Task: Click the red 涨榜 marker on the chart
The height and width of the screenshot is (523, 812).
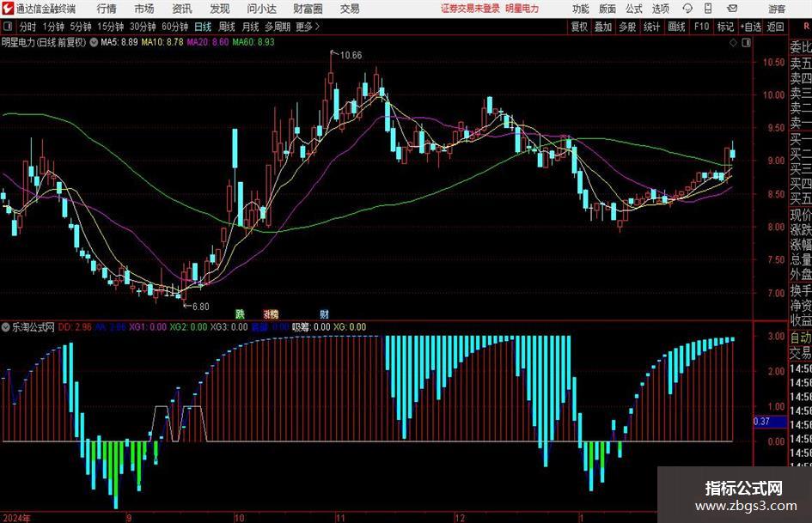Action: 271,313
